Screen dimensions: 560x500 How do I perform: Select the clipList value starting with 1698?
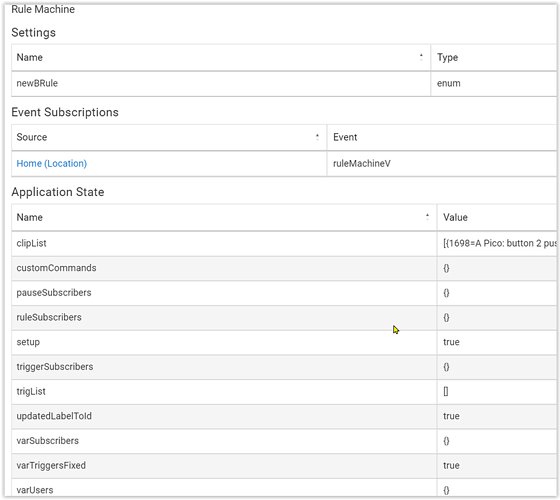500,243
